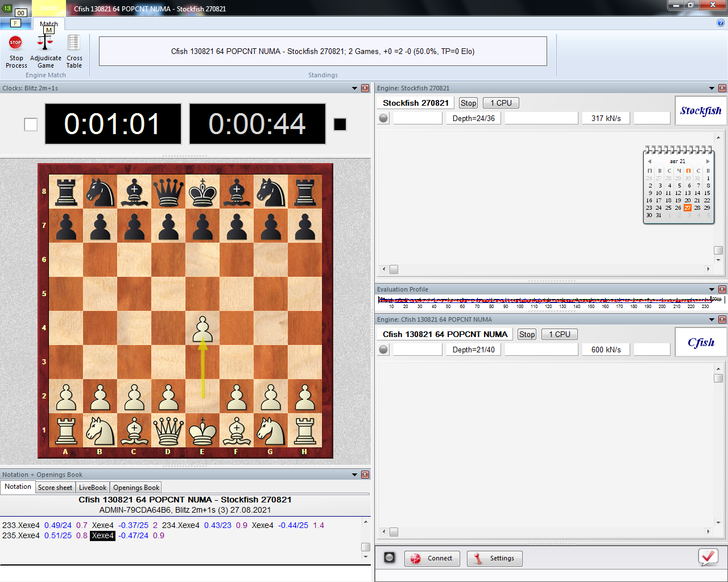Close the Stockfish 270821 engine panel
728x582 pixels.
coord(722,88)
